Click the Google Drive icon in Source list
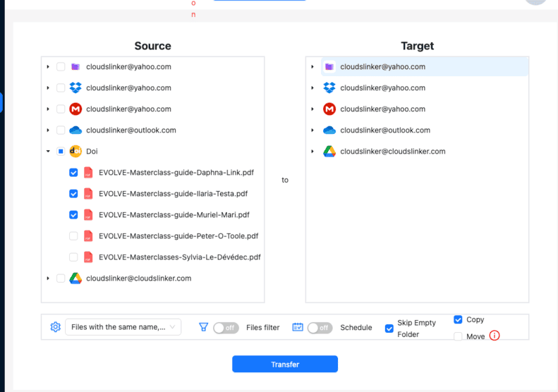This screenshot has width=558, height=392. pyautogui.click(x=75, y=278)
